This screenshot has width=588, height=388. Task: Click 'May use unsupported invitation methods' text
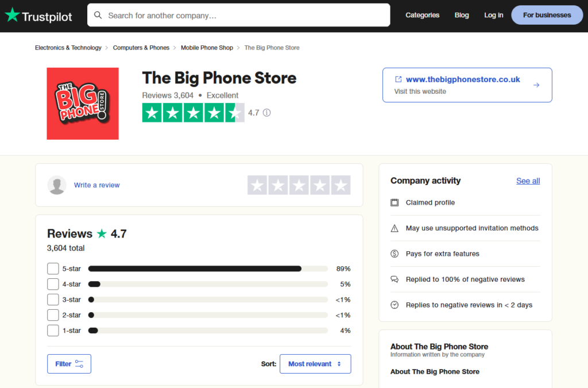coord(472,228)
